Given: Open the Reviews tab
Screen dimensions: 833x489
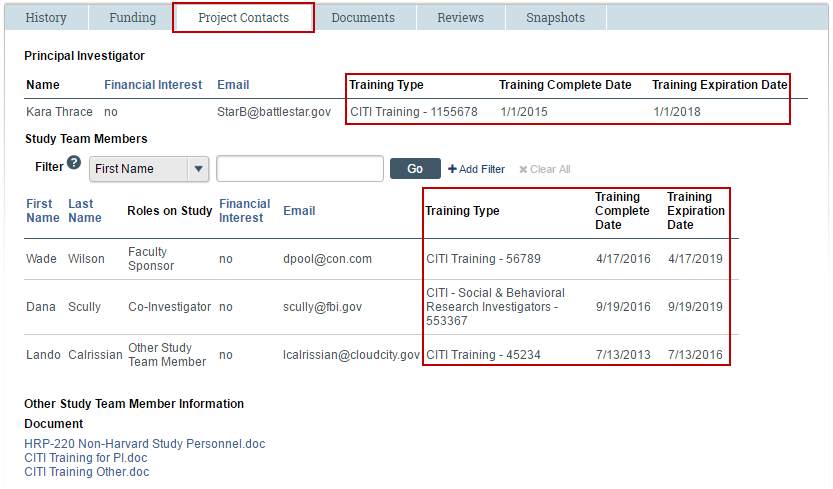Looking at the screenshot, I should click(x=461, y=18).
